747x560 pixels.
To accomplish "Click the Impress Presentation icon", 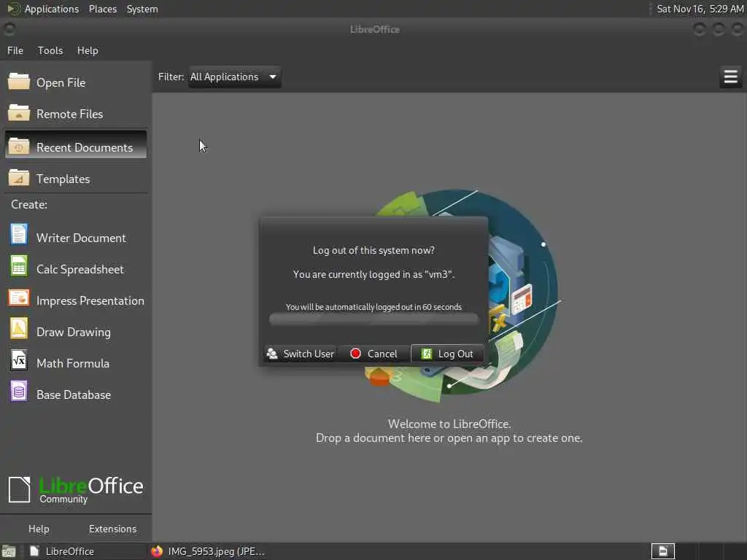I will 18,298.
